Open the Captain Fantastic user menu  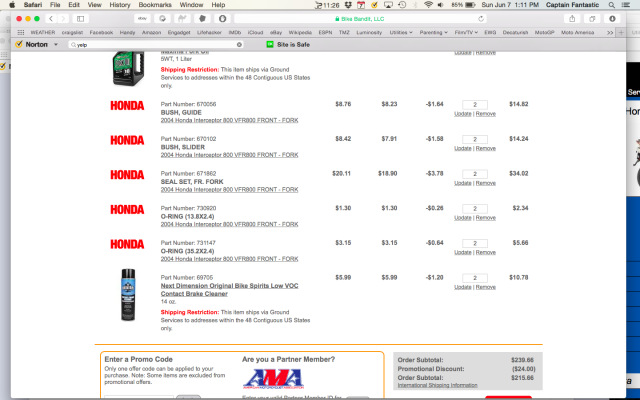click(x=572, y=5)
